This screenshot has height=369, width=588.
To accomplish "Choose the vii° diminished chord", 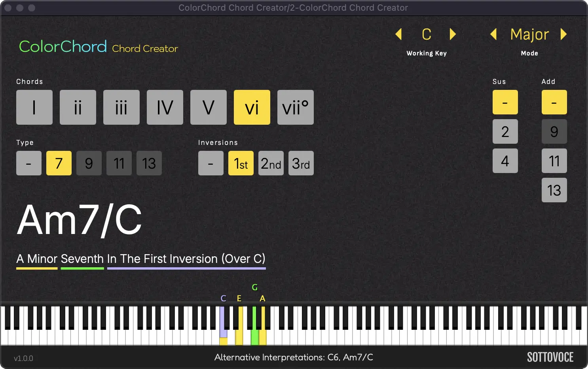I will (295, 107).
